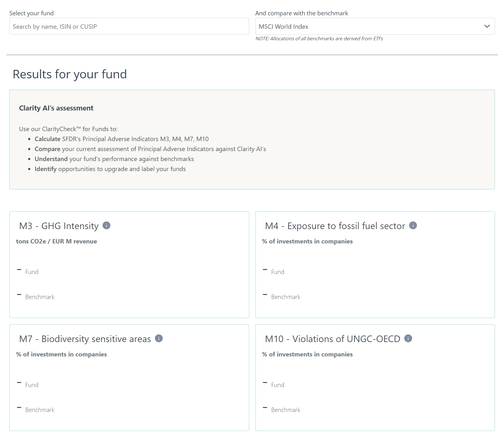Click info icon next to M7 Biodiversity heading
Screen dimensions: 504x441
[159, 338]
